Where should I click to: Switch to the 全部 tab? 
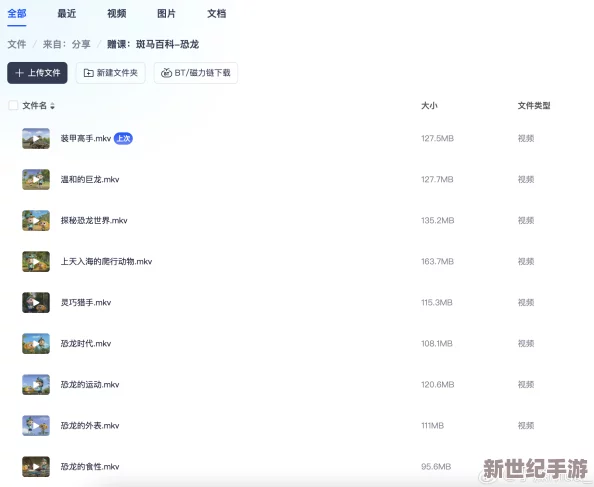pos(17,14)
